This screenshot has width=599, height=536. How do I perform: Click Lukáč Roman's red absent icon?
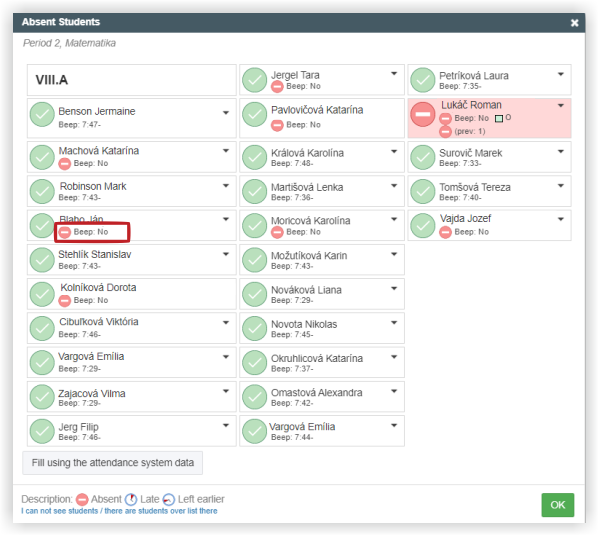tap(423, 115)
